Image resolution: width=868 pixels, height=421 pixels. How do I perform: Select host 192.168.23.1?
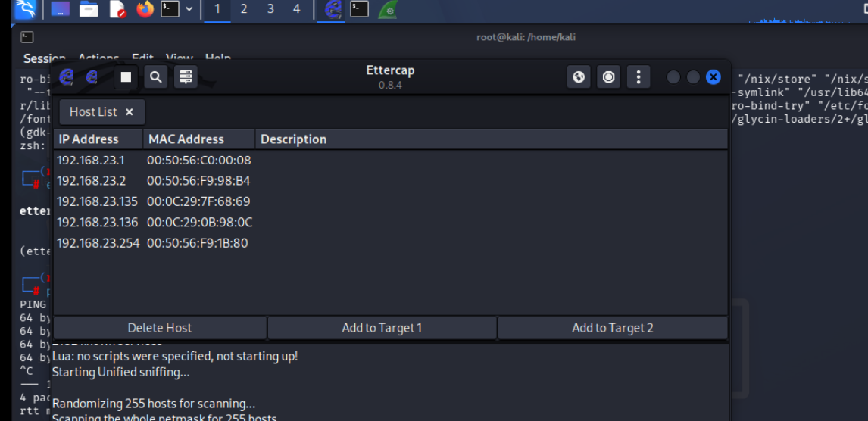(x=390, y=161)
